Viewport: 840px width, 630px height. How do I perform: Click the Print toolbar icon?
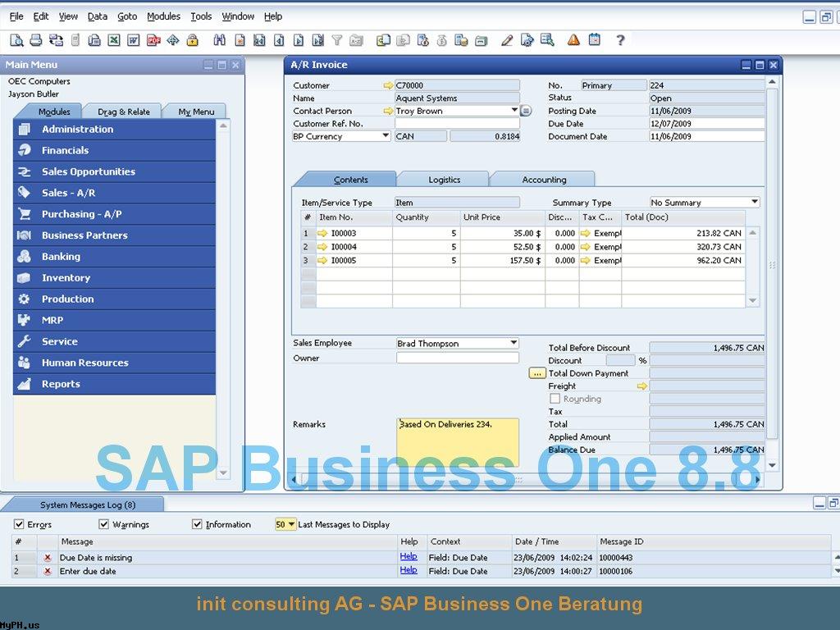[x=36, y=40]
